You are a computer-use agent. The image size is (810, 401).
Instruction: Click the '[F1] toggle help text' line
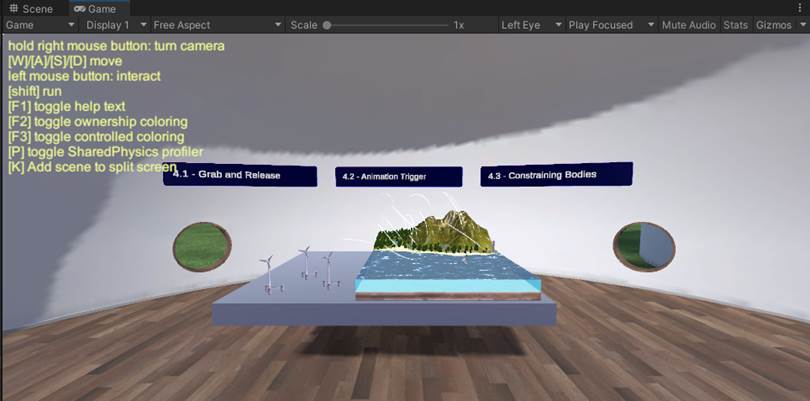pos(67,106)
